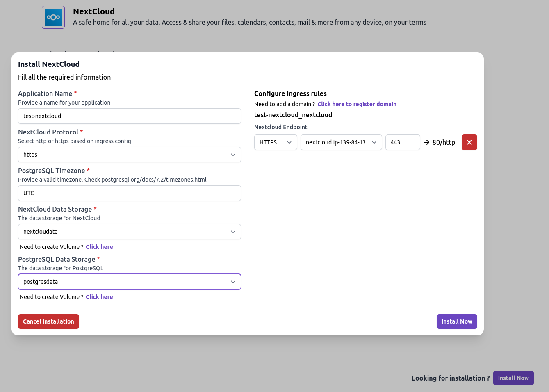Click the 80/http target port text
Image resolution: width=549 pixels, height=392 pixels.
click(x=444, y=142)
